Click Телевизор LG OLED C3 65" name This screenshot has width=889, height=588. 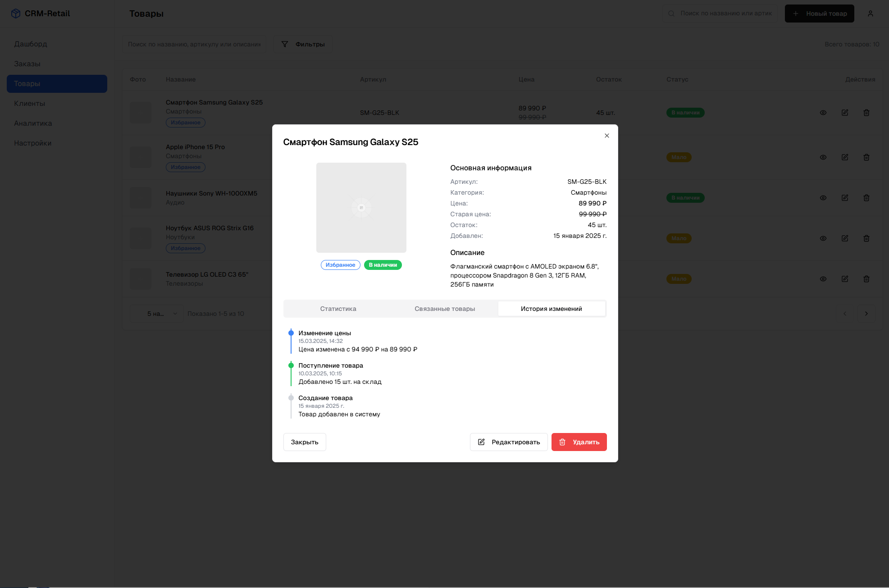(x=207, y=274)
